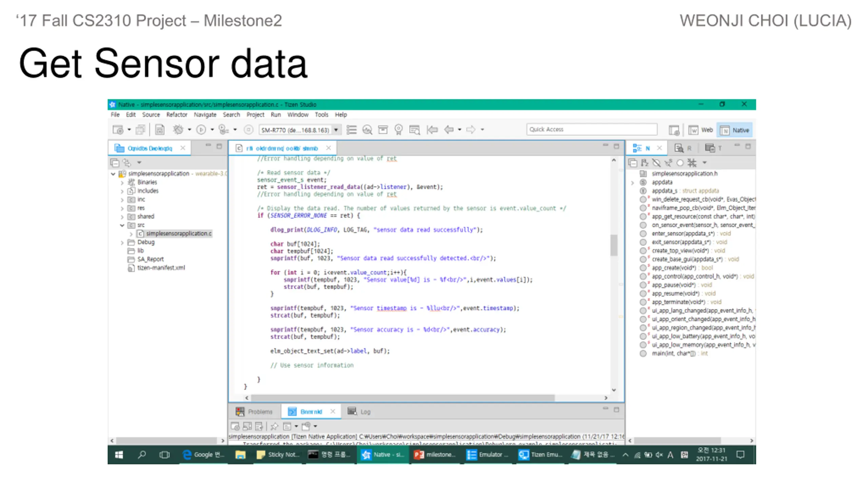868x488 pixels.
Task: Click the Open Perspective icon
Action: pos(674,130)
